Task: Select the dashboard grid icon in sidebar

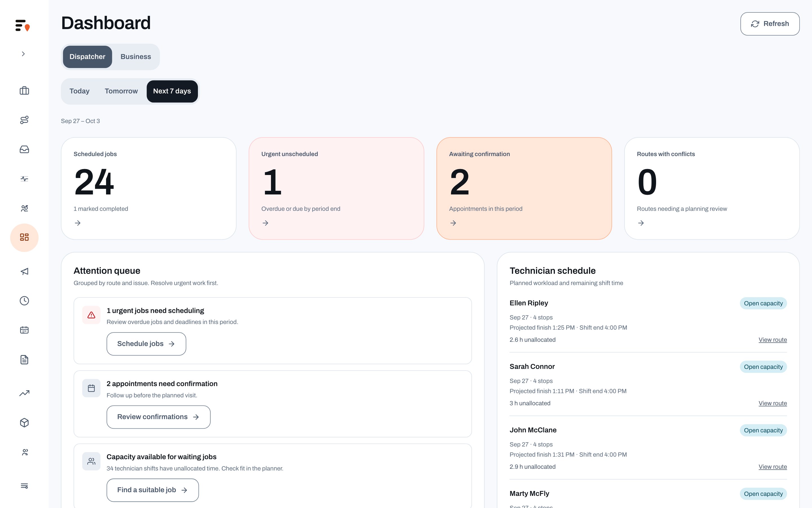Action: coord(24,238)
